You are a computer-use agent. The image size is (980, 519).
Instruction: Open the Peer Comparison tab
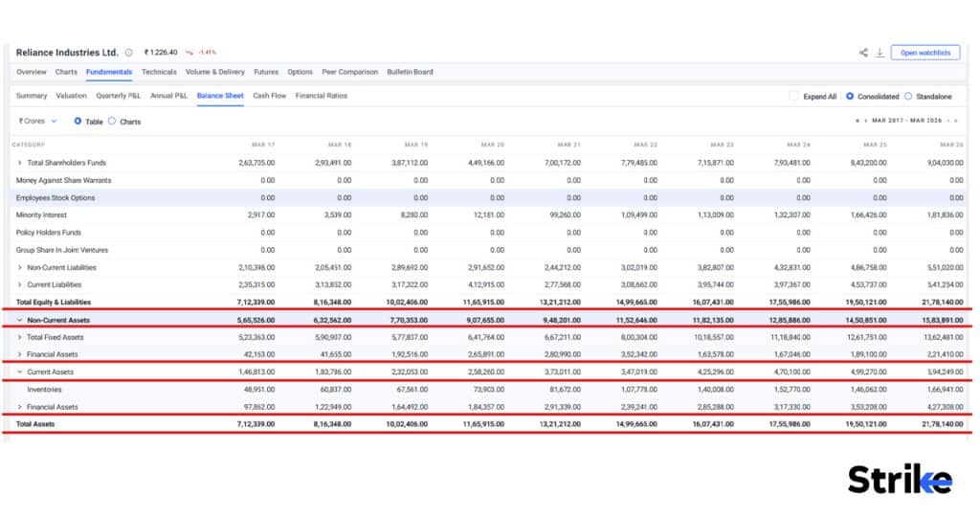[350, 72]
